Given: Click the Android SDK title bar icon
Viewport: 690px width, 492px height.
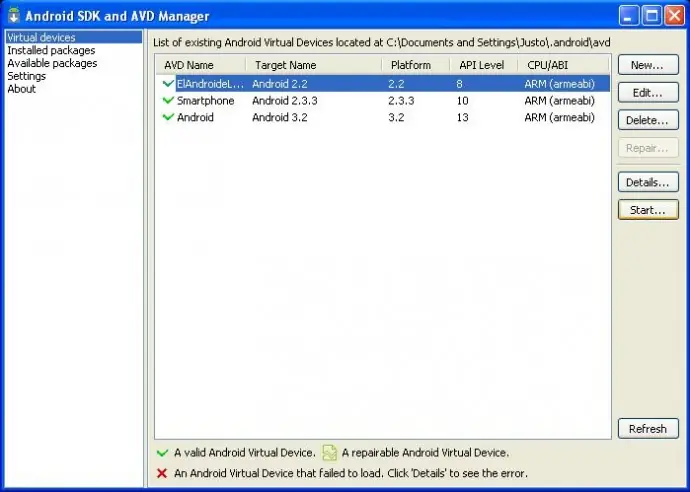Looking at the screenshot, I should tap(14, 15).
